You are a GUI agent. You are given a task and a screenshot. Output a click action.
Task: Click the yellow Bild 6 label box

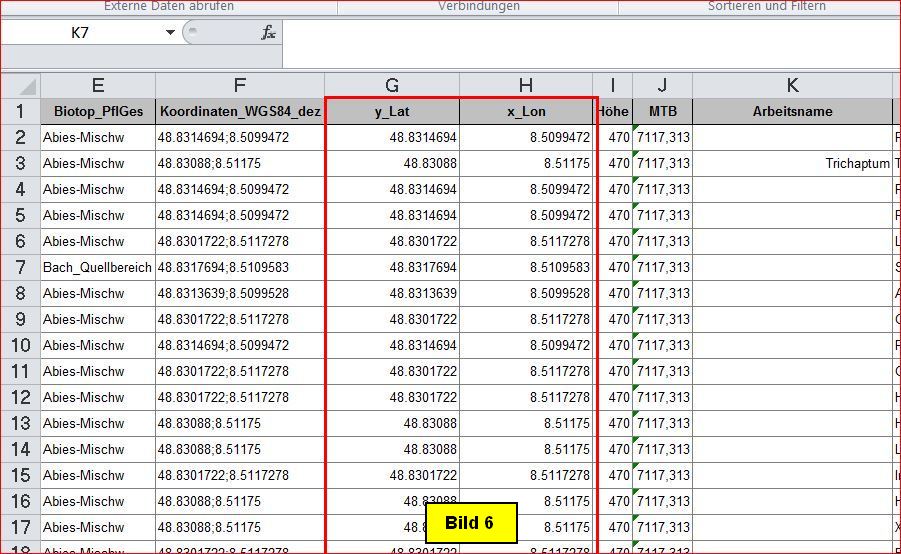(x=470, y=523)
